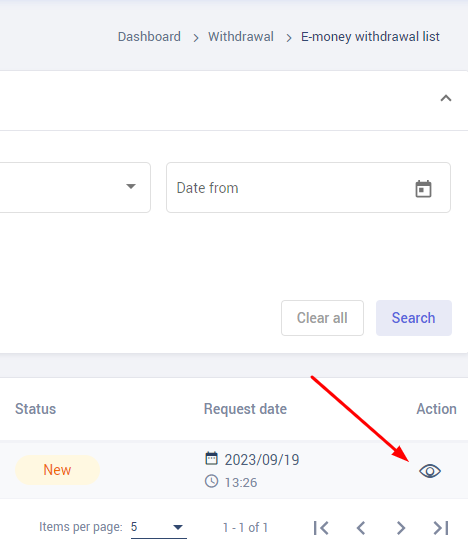Open the Items per page dropdown
Viewport: 468px width, 554px height.
click(x=159, y=528)
